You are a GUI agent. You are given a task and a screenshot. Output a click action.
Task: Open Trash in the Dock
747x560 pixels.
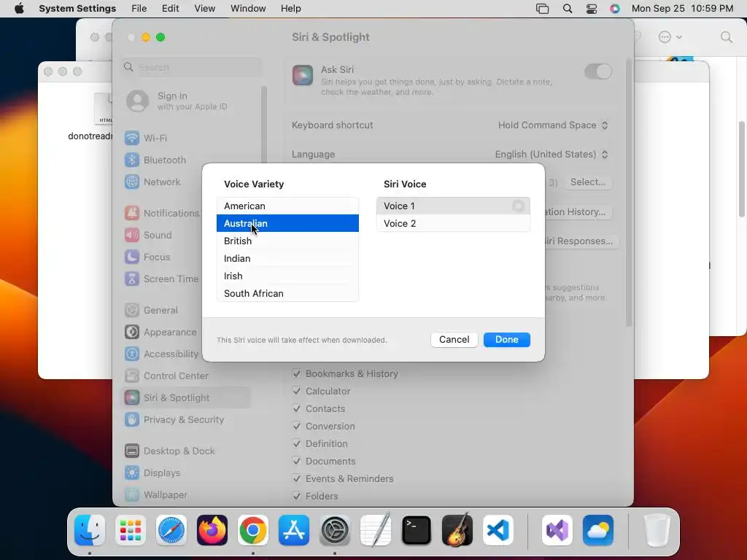tap(657, 530)
